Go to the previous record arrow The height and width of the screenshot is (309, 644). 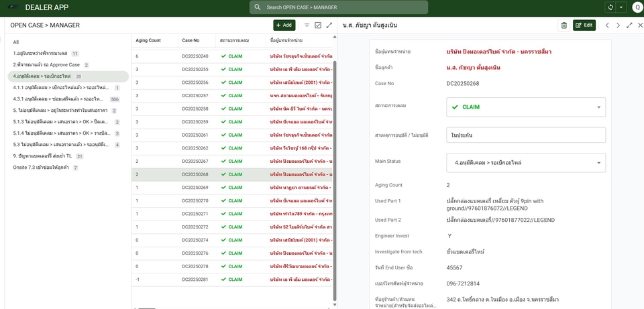(x=606, y=25)
